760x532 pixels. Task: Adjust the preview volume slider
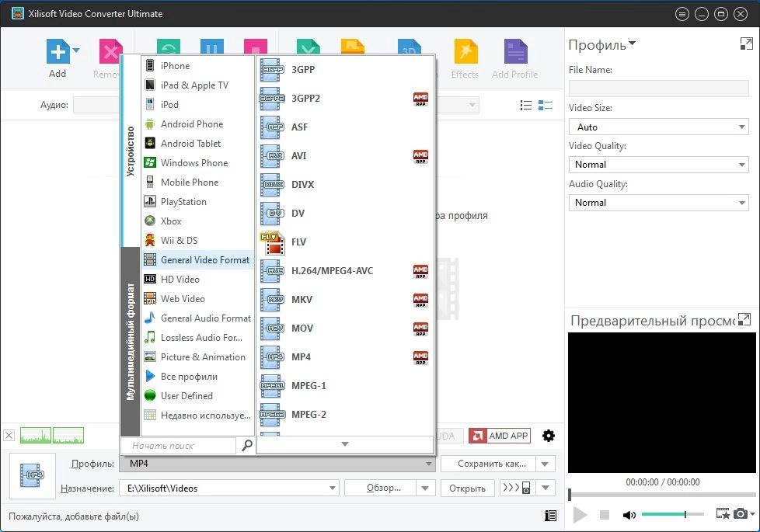tap(673, 514)
